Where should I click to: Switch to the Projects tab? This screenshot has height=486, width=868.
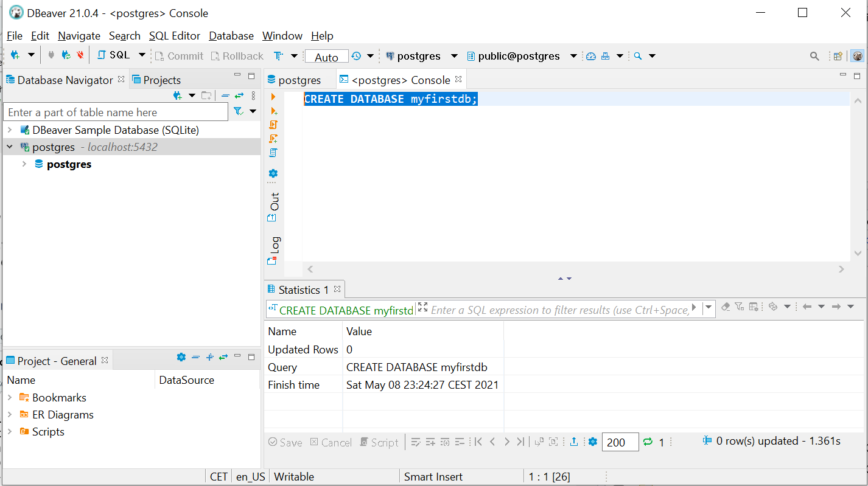point(156,80)
